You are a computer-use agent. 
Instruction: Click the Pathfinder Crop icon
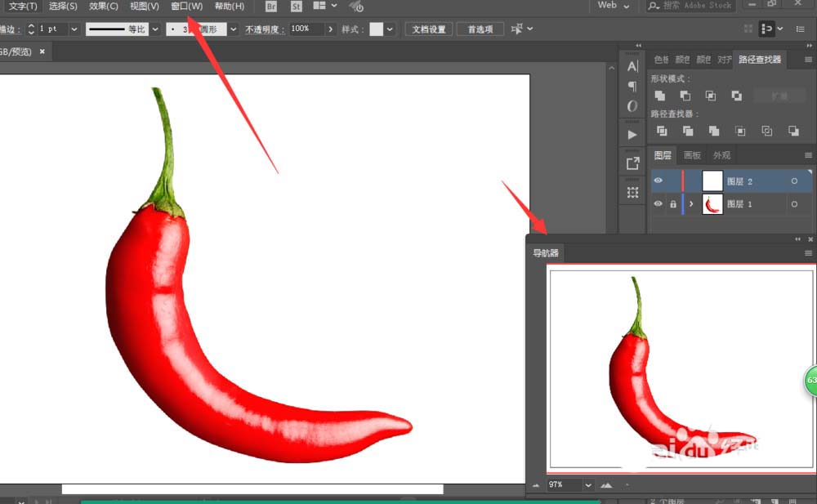click(740, 131)
